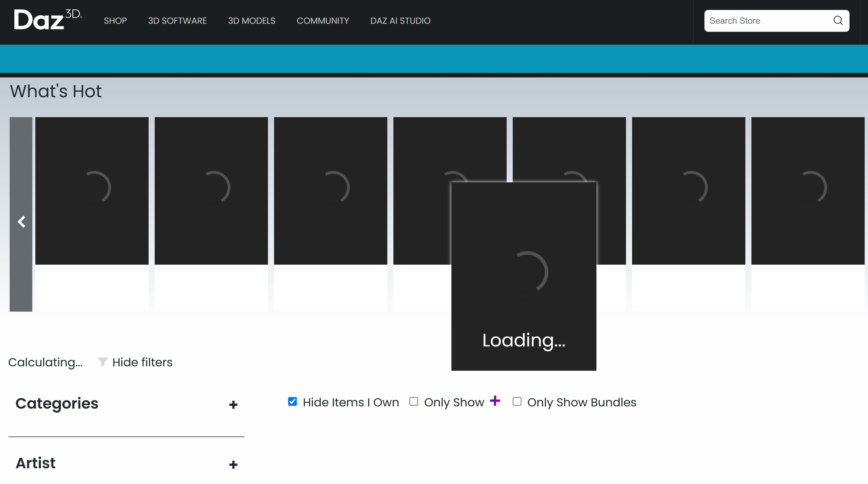Expand the Artist filter heading

pos(35,463)
